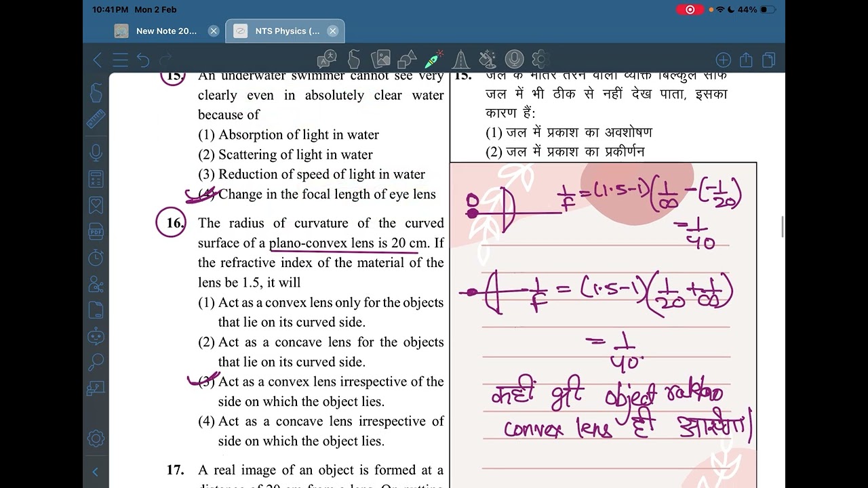Click option 'Change in the focal length of eye lens'
Image resolution: width=868 pixels, height=488 pixels.
pyautogui.click(x=327, y=195)
